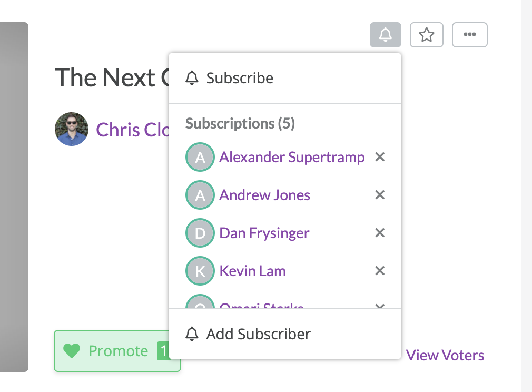Remove Kevin Lam from subscriptions
This screenshot has width=532, height=392.
click(x=380, y=270)
